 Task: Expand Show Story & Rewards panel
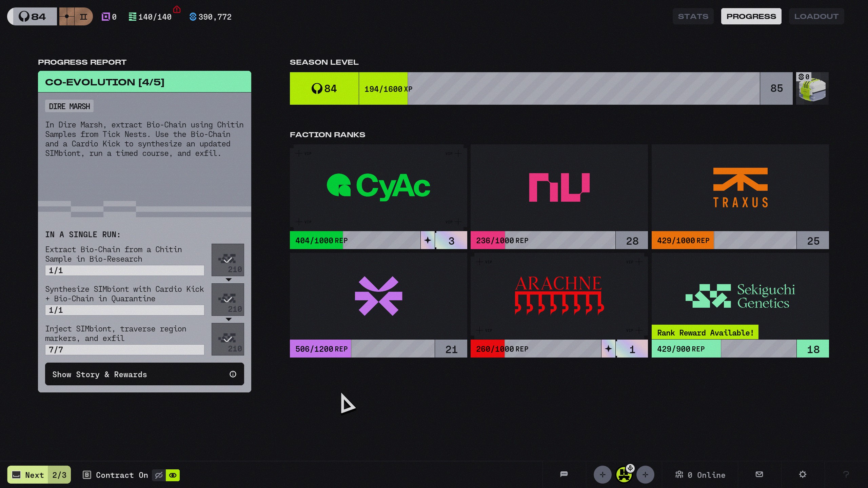(x=144, y=374)
